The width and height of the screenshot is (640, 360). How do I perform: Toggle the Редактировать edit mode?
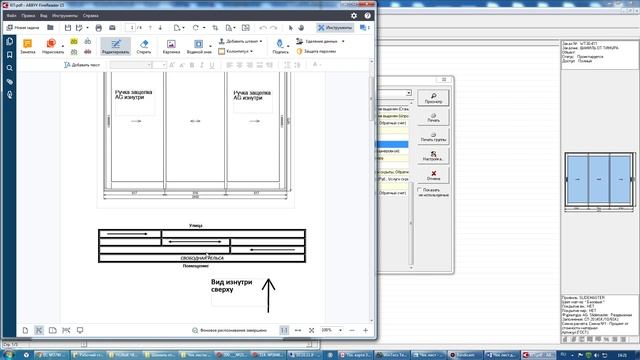pos(116,47)
